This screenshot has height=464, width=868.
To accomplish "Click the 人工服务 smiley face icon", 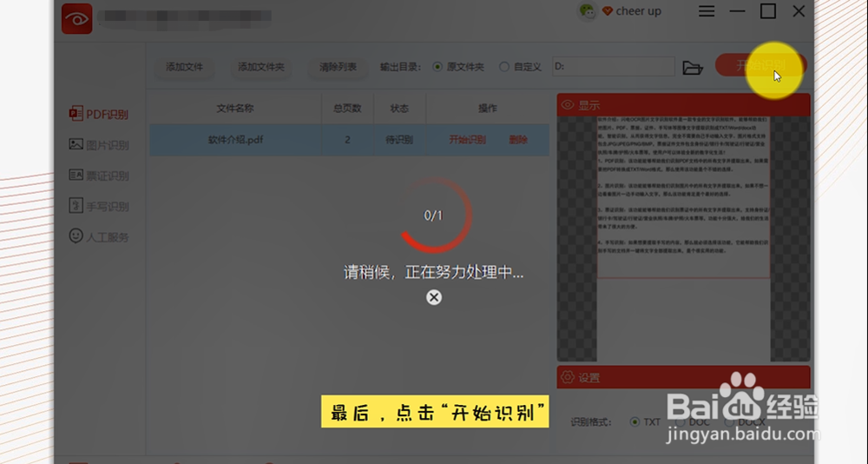I will (x=76, y=235).
